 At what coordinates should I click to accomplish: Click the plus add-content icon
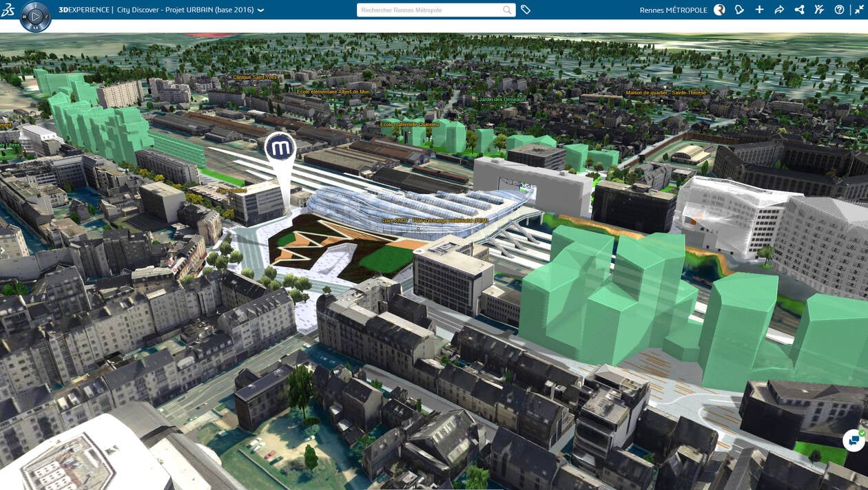tap(759, 10)
